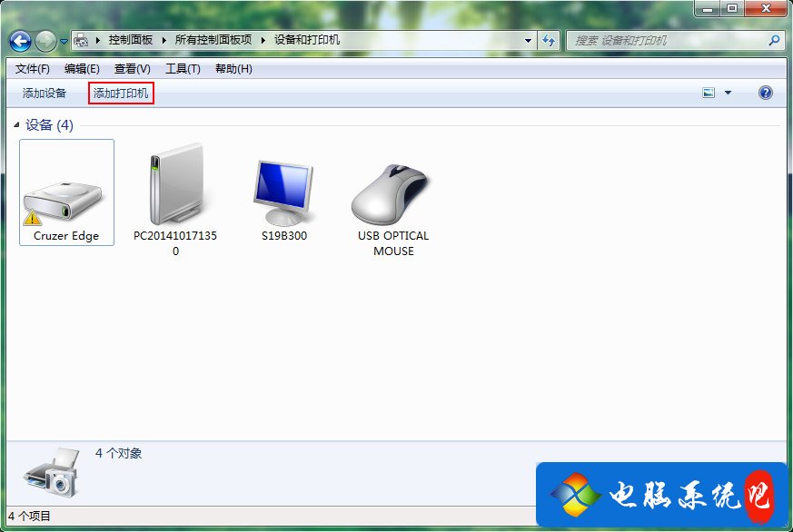Open the 查看(V) menu
This screenshot has width=793, height=532.
(132, 69)
